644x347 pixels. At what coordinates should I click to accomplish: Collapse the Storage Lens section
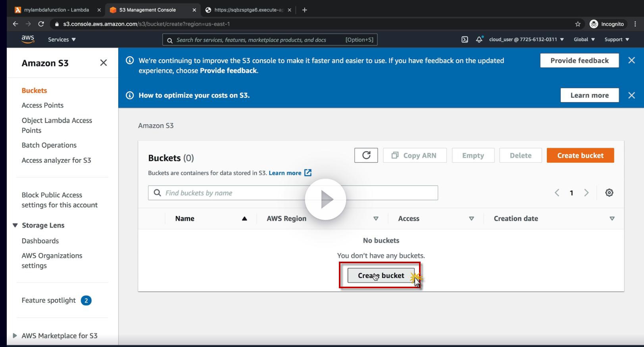15,225
